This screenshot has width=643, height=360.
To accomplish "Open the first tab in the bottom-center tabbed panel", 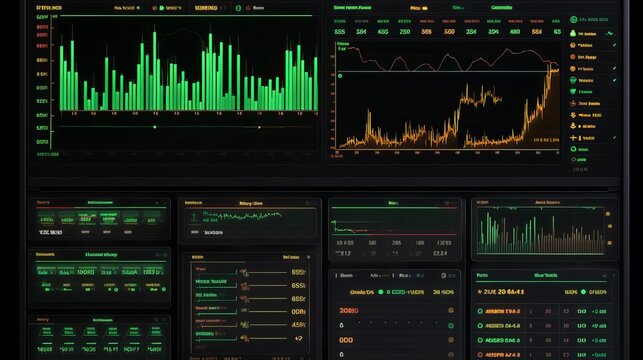I will 347,276.
